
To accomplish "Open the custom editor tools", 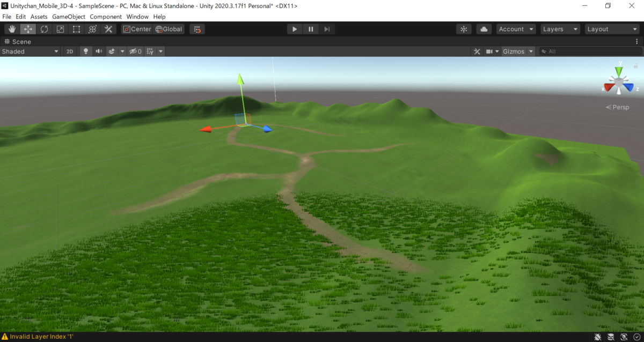I will 108,29.
